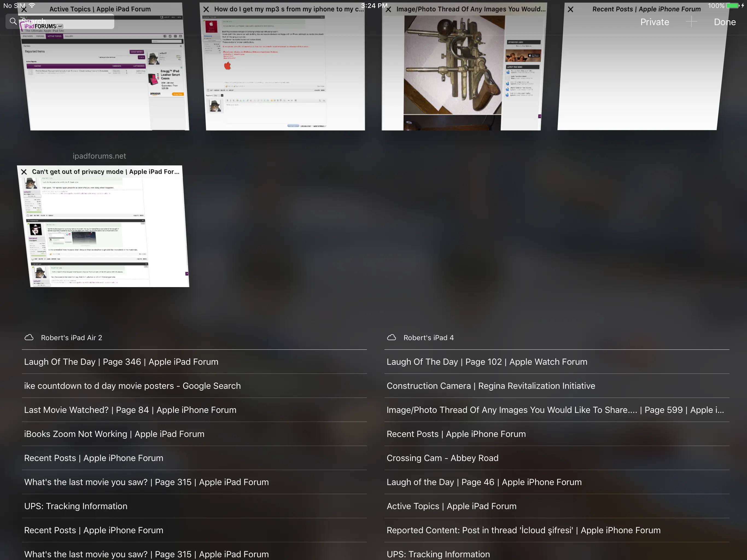747x560 pixels.
Task: Open iBooks Zoom Not Working link
Action: click(114, 434)
